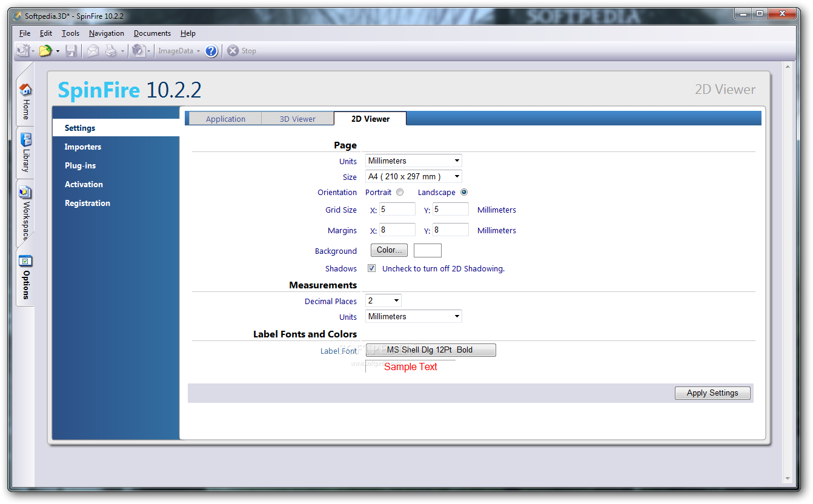Switch to the 3D Viewer tab

297,119
